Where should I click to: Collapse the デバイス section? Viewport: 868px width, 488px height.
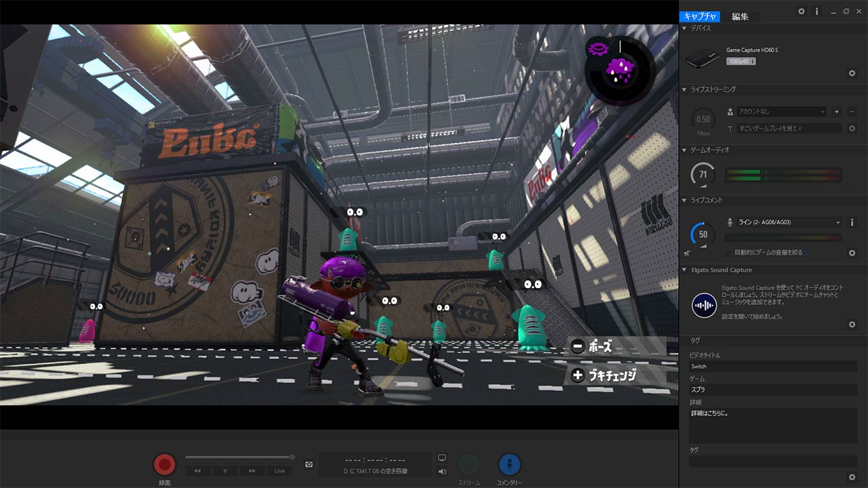point(685,28)
